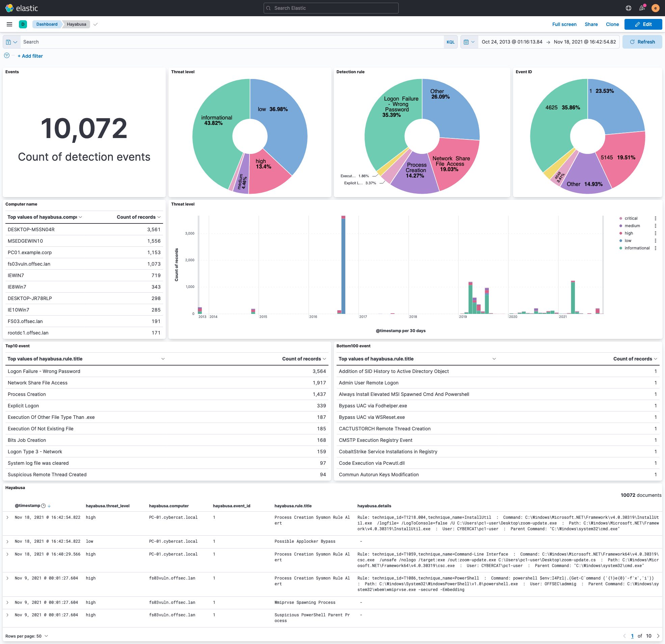Click the Add filter link

tap(30, 56)
